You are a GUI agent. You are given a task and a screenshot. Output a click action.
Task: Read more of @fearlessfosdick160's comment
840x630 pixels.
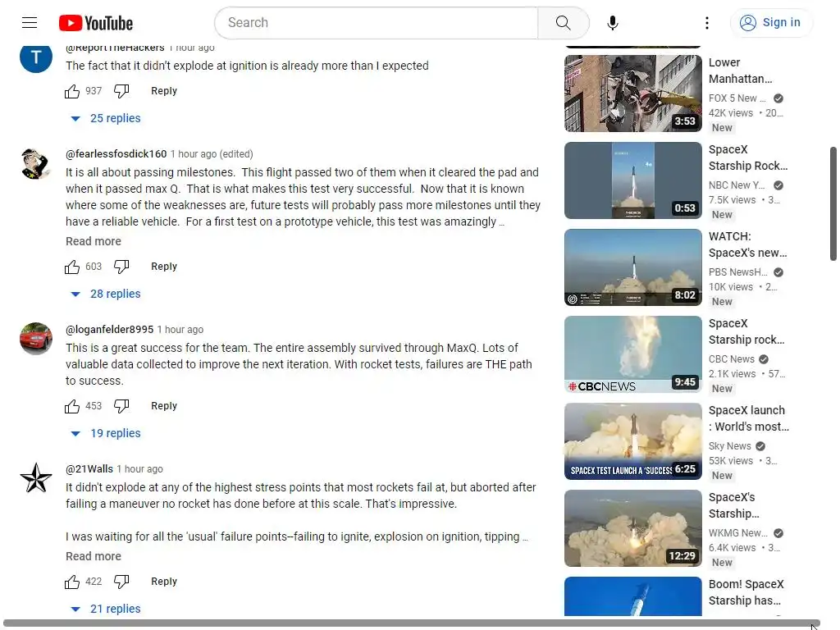click(x=94, y=242)
